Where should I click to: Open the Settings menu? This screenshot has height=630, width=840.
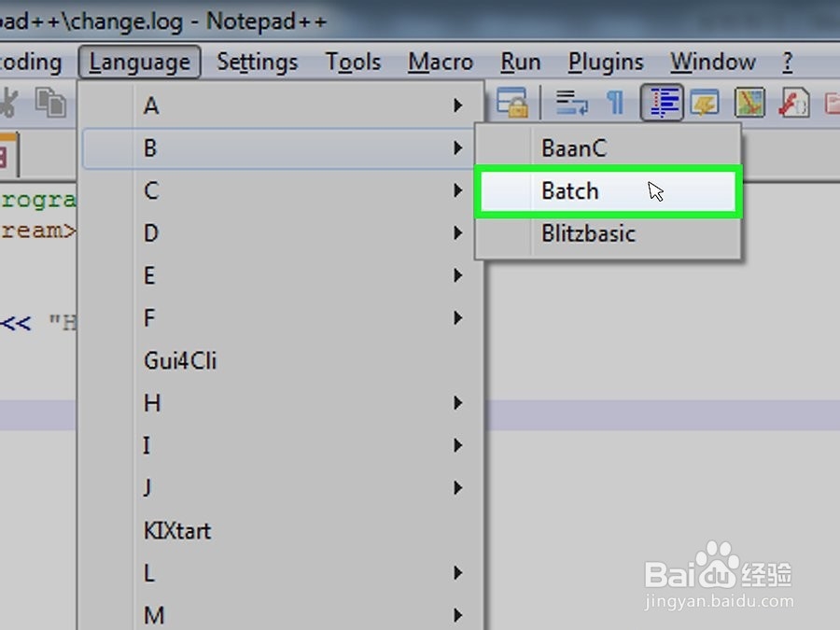tap(257, 62)
